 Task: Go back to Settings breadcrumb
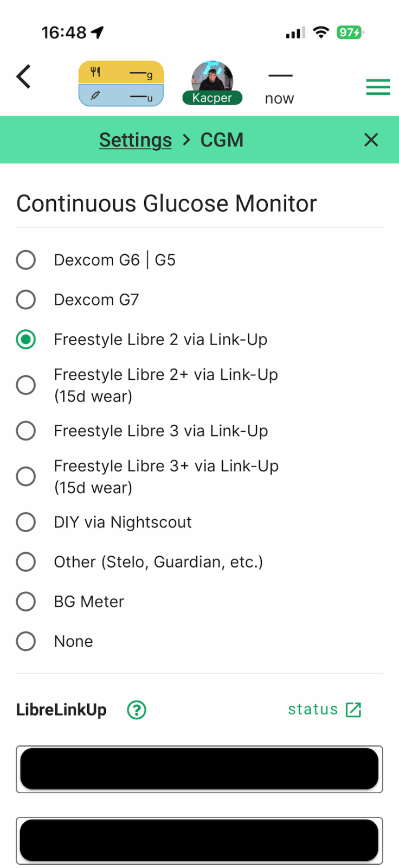click(135, 140)
